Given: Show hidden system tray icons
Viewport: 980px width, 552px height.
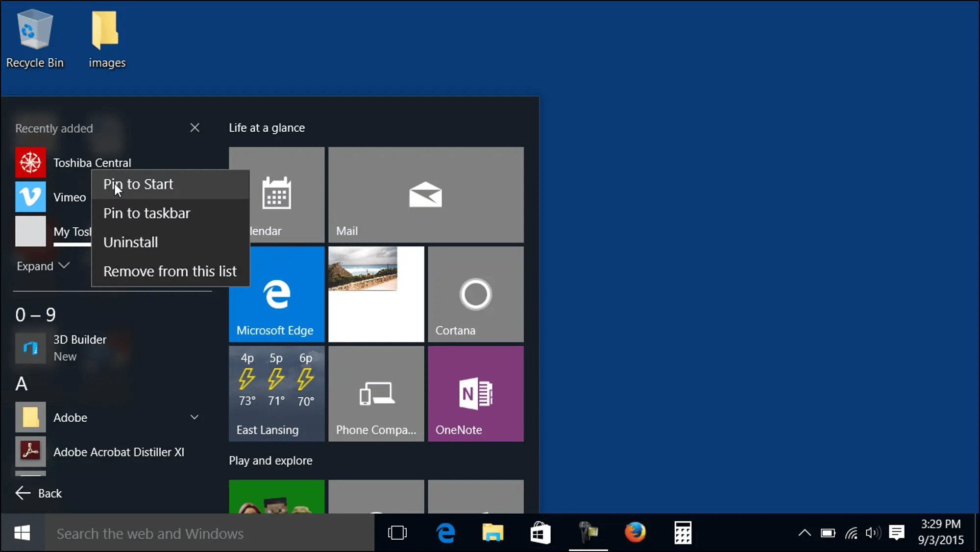Looking at the screenshot, I should click(805, 533).
